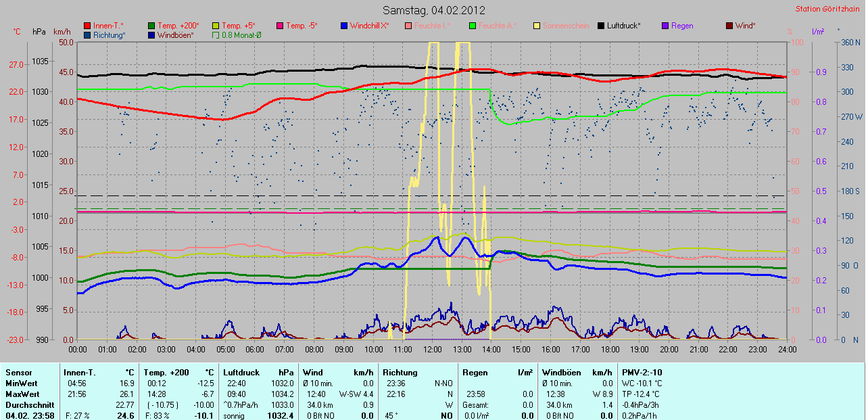This screenshot has height=420, width=868.
Task: Click the red Innen-T. legend swatch
Action: [87, 26]
